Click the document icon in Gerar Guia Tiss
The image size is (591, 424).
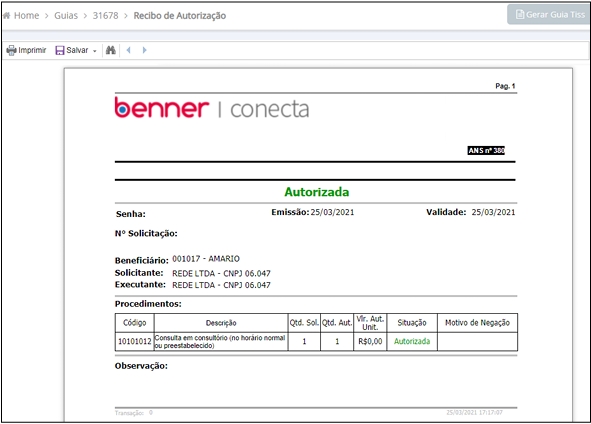[520, 15]
